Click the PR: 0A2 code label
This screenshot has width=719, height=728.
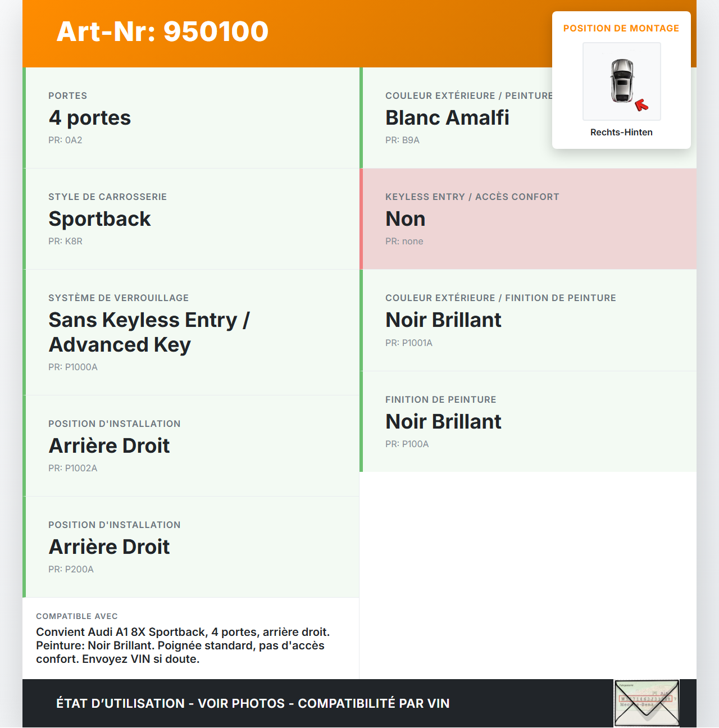click(x=65, y=140)
